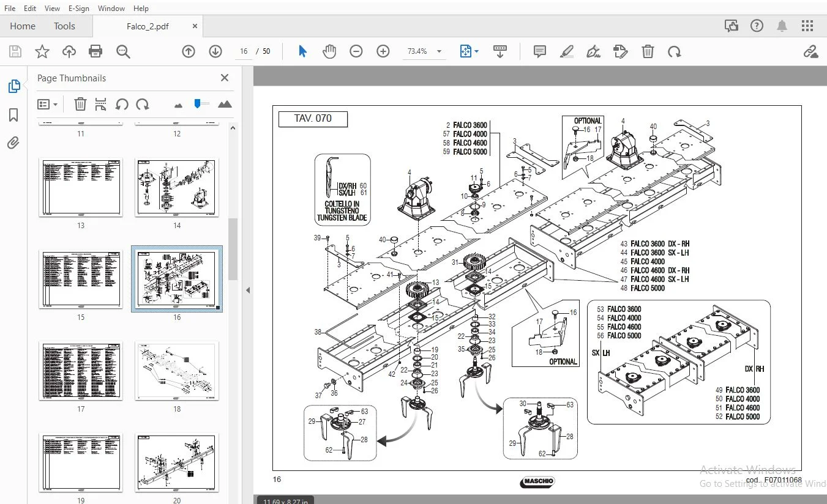Screen dimensions: 827x504
Task: Click the TAV. 070 label on the page
Action: pyautogui.click(x=313, y=119)
